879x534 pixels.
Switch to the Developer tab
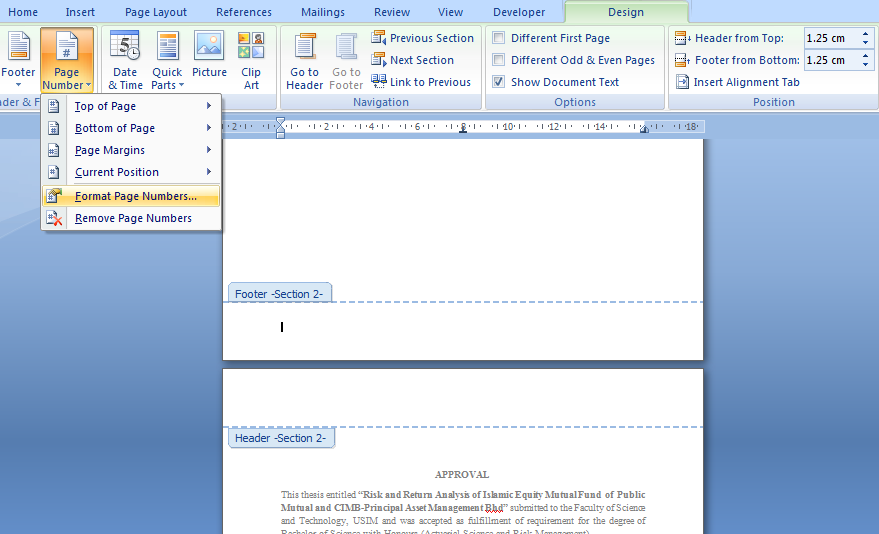pyautogui.click(x=519, y=12)
